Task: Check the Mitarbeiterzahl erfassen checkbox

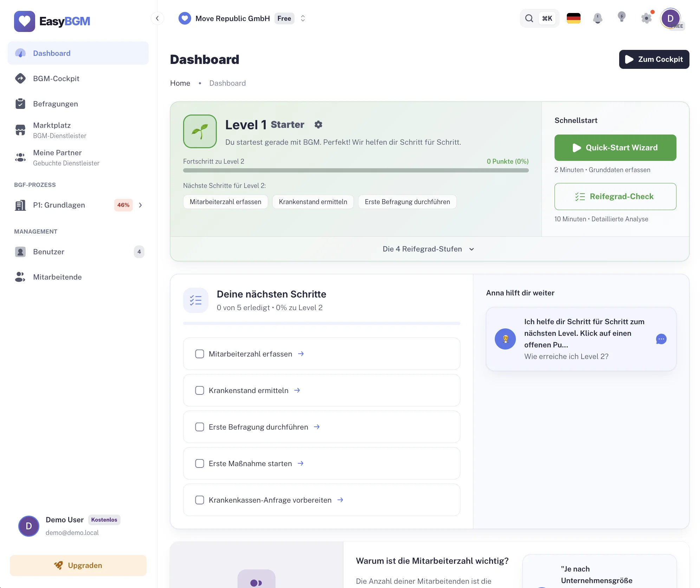Action: [x=200, y=354]
